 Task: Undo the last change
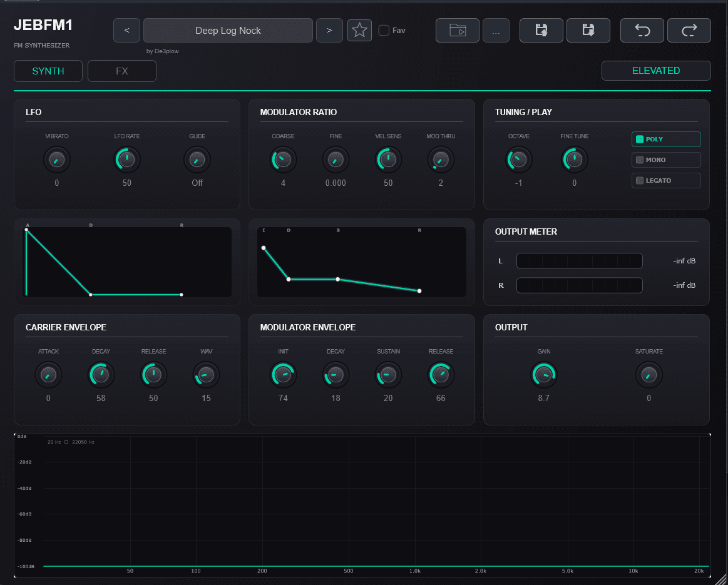[x=642, y=31]
